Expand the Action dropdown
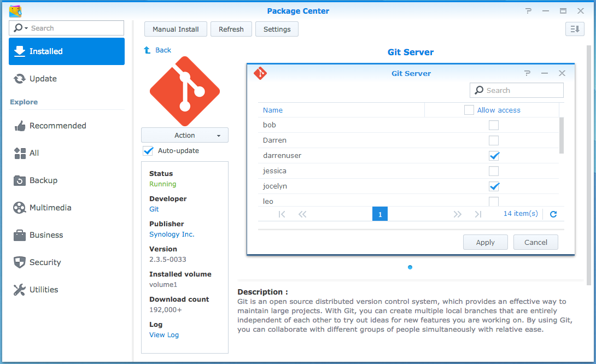This screenshot has height=364, width=596. (x=185, y=135)
